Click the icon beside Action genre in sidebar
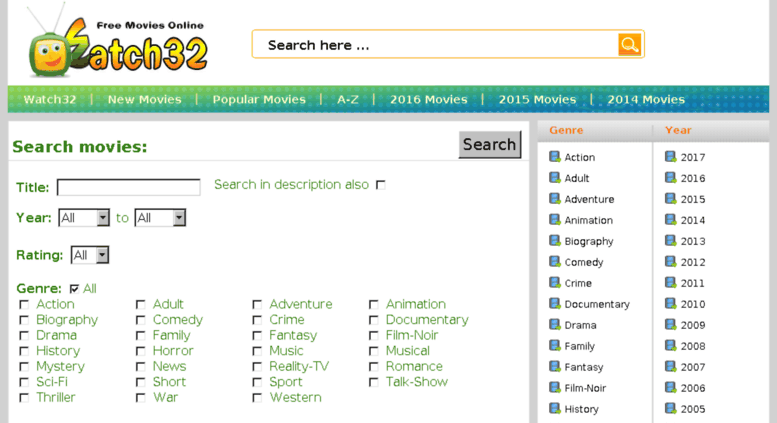 pyautogui.click(x=555, y=156)
